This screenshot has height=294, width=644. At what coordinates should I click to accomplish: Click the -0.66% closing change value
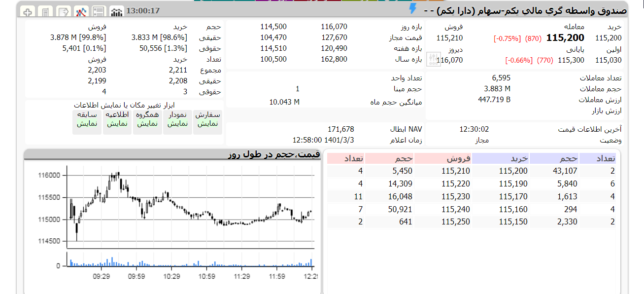[518, 60]
